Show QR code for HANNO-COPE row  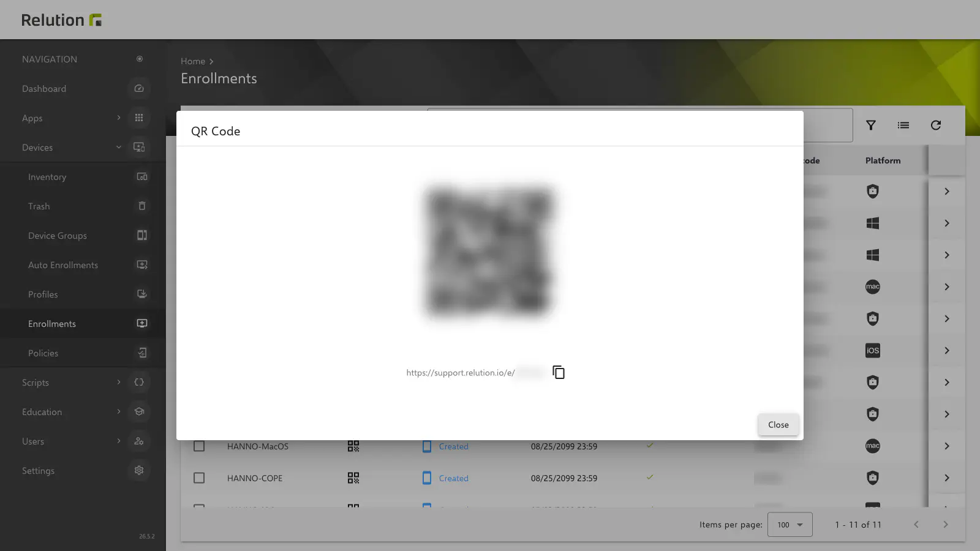pos(353,478)
